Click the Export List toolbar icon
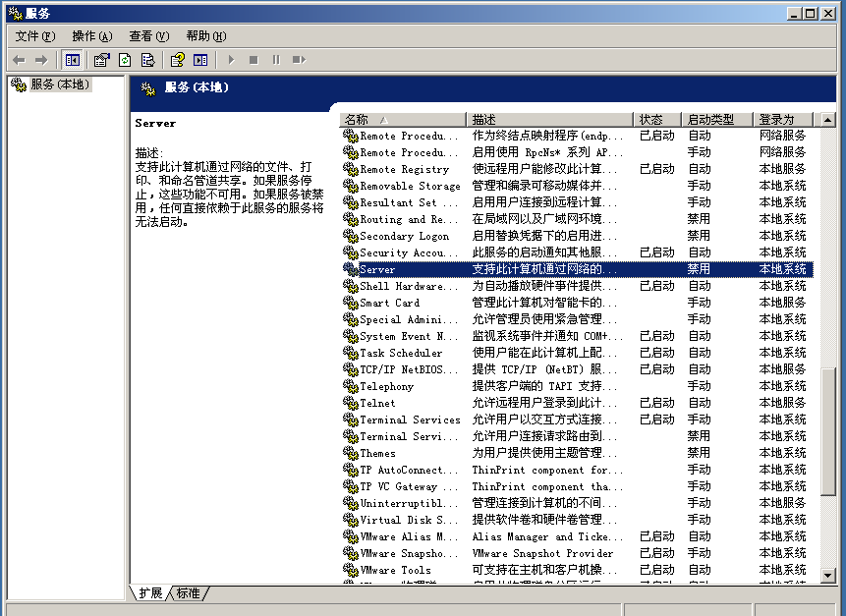Screen dimensions: 846x616 (147, 60)
